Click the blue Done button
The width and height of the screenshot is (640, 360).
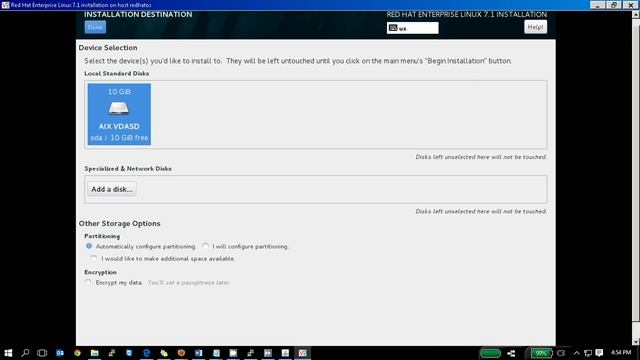(x=95, y=27)
